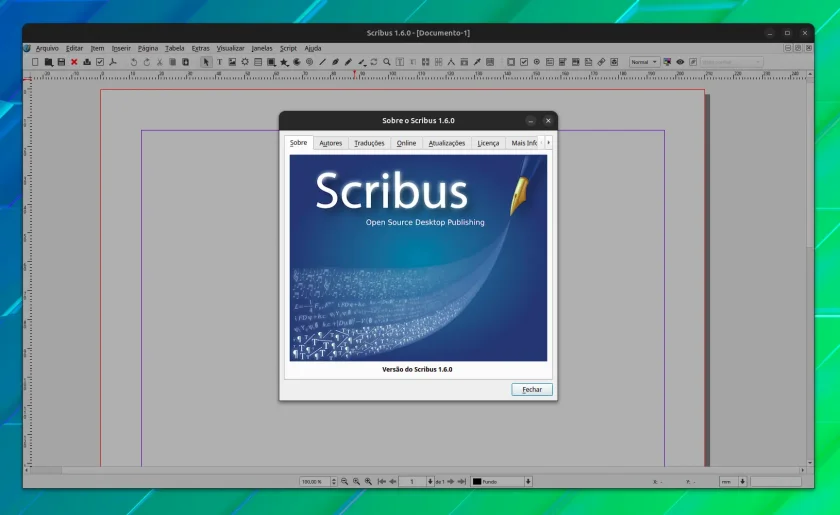Click the Print icon in the toolbar
The height and width of the screenshot is (515, 840).
coord(87,62)
